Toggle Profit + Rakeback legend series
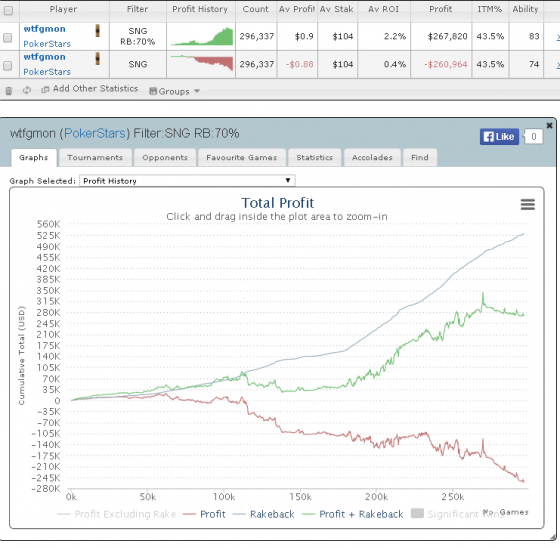560x547 pixels. (x=352, y=514)
